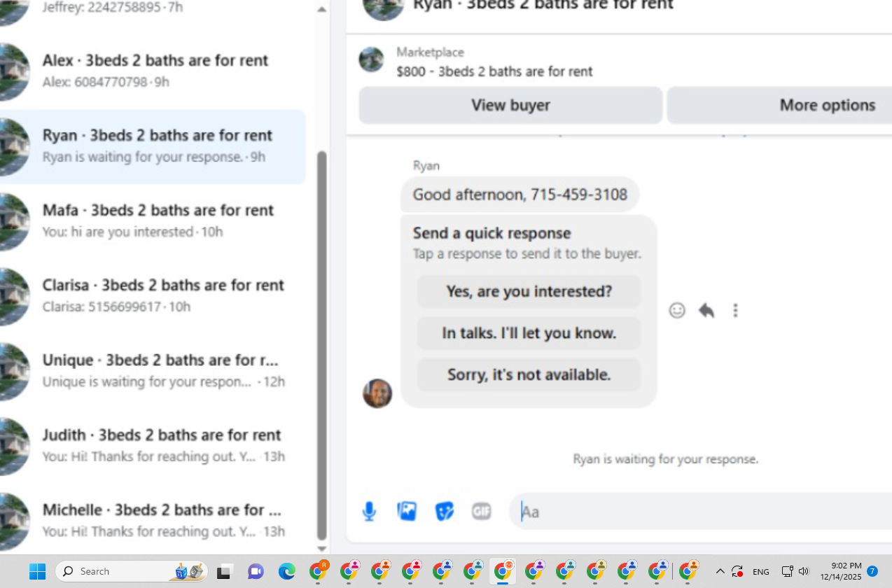Expand the system tray hidden icons chevron
Image resolution: width=892 pixels, height=588 pixels.
coord(720,572)
